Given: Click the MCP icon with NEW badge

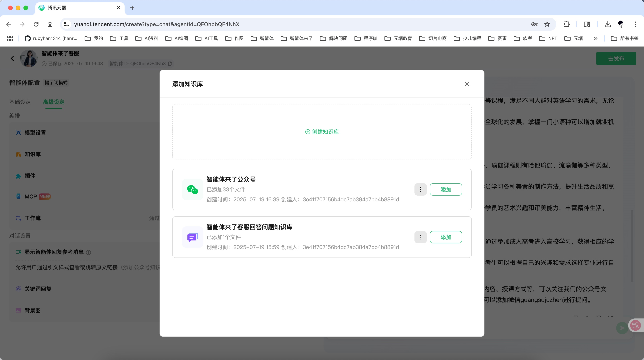Looking at the screenshot, I should coord(18,196).
